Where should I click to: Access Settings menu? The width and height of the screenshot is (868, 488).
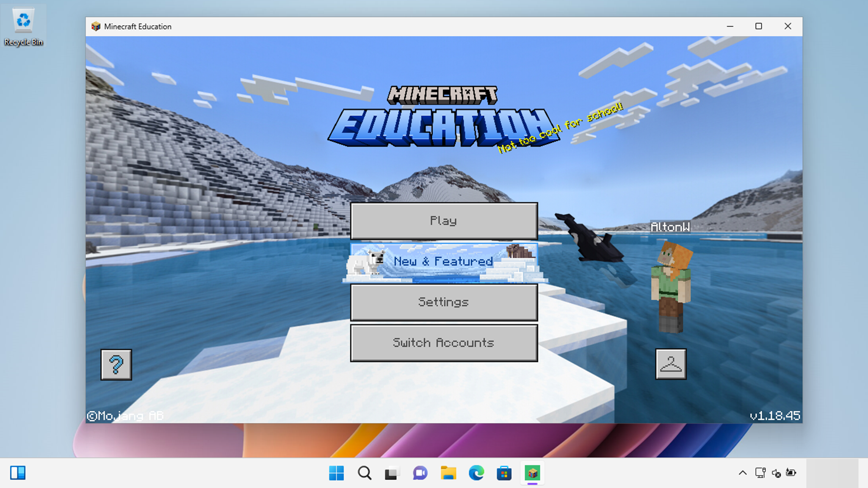[443, 302]
